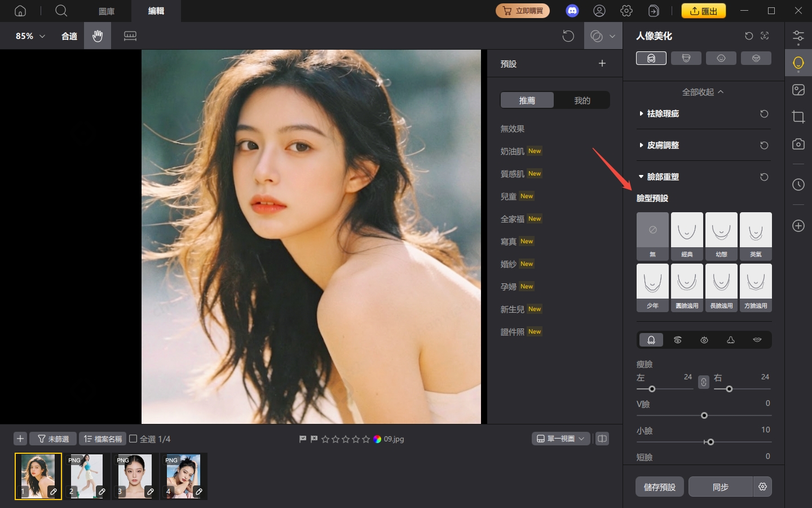Open the 圖庫 tab at top
Viewport: 812px width, 508px height.
[105, 11]
